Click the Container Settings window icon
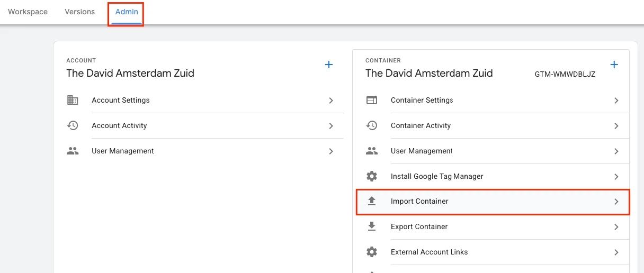Screen dimensions: 644x273 point(372,100)
